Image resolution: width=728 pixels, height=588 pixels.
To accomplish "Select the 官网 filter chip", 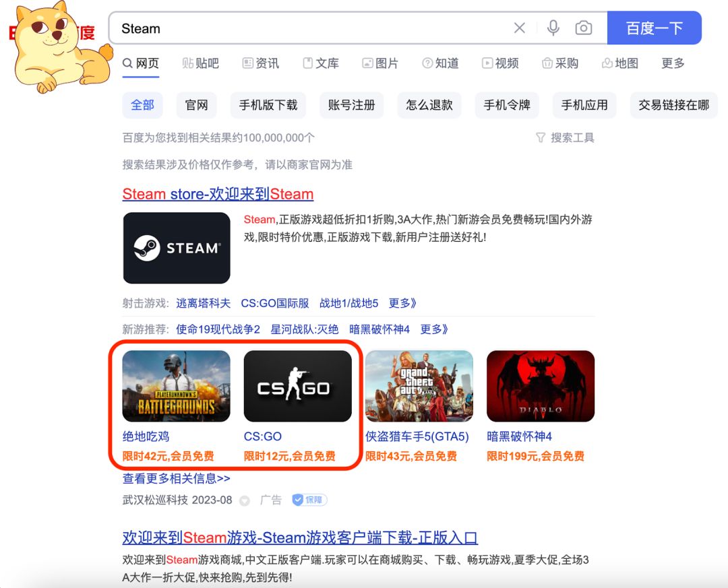I will (196, 105).
